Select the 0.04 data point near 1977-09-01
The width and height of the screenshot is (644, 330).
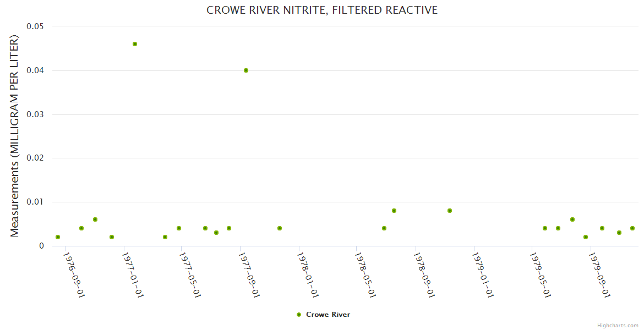pos(246,70)
